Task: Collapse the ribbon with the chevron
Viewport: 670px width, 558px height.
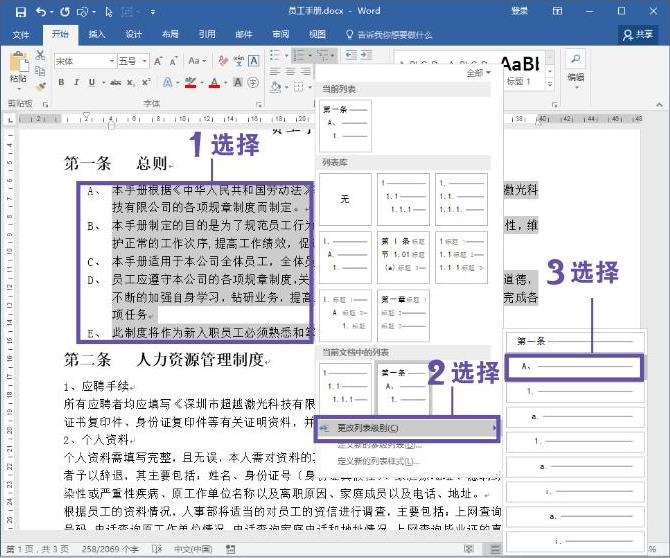Action: point(659,104)
